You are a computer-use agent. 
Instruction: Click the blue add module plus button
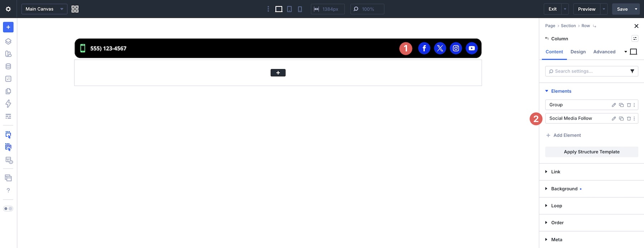[8, 27]
